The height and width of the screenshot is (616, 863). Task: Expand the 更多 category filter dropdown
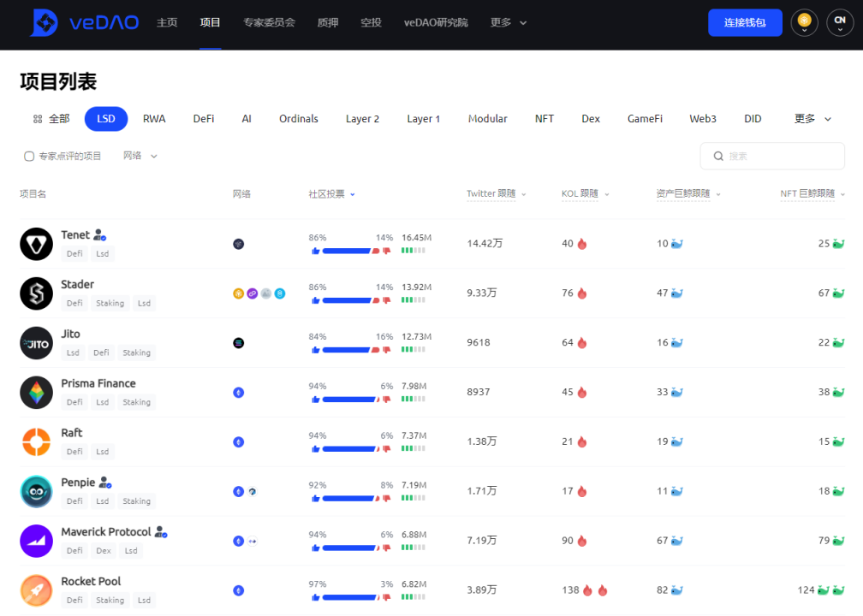pos(812,119)
